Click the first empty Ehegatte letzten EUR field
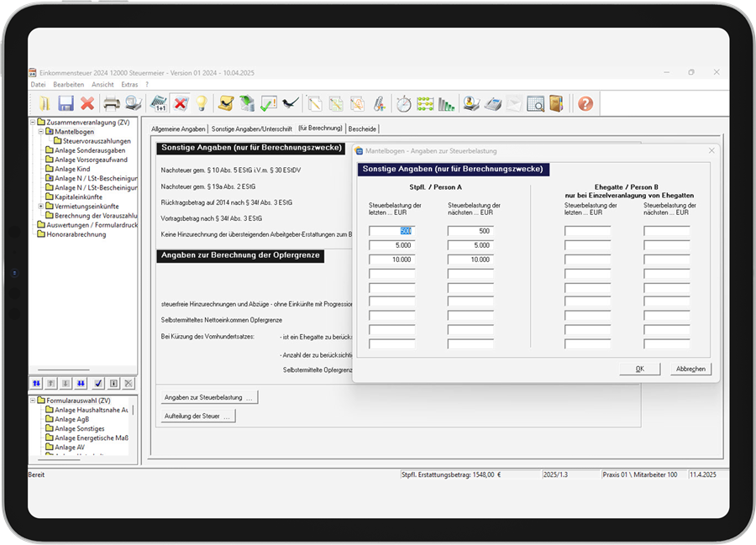 [587, 231]
